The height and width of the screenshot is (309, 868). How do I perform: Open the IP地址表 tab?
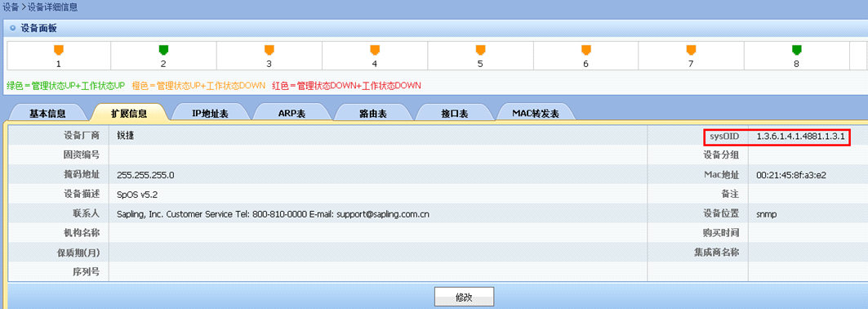[211, 113]
